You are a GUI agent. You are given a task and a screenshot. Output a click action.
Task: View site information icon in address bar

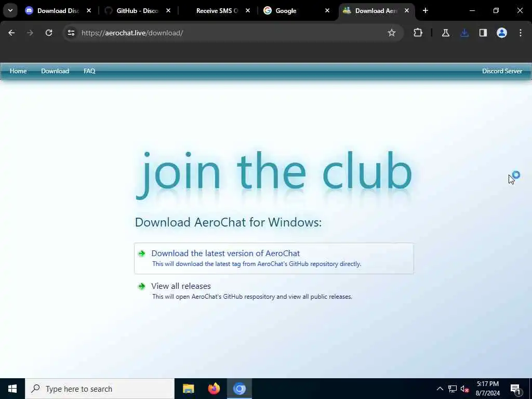[71, 33]
